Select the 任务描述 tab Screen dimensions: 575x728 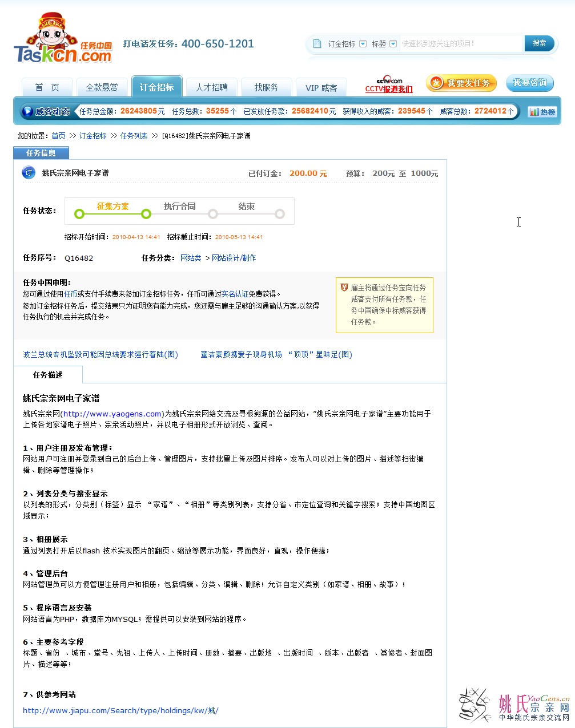[x=48, y=375]
